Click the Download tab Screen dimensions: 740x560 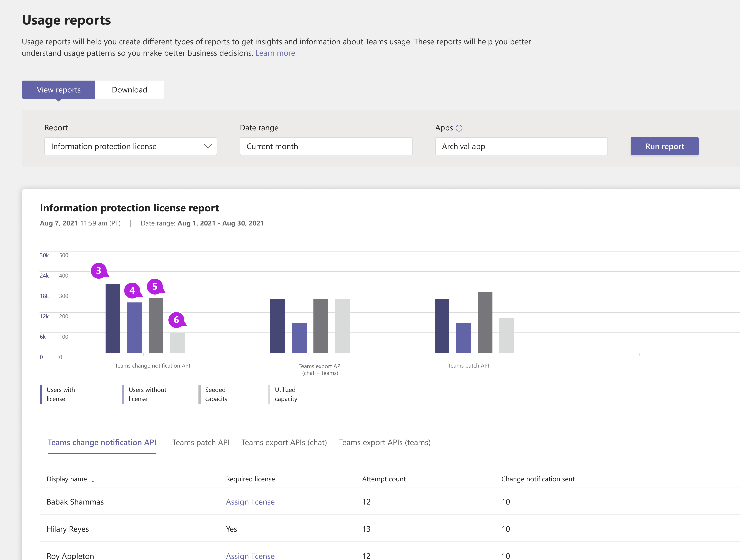130,89
